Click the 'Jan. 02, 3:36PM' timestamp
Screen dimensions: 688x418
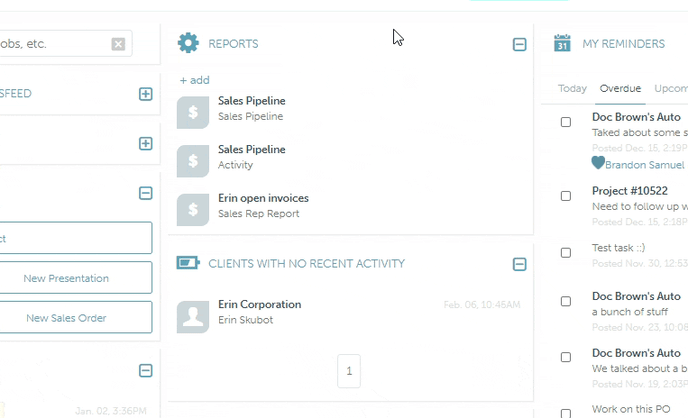pyautogui.click(x=111, y=411)
